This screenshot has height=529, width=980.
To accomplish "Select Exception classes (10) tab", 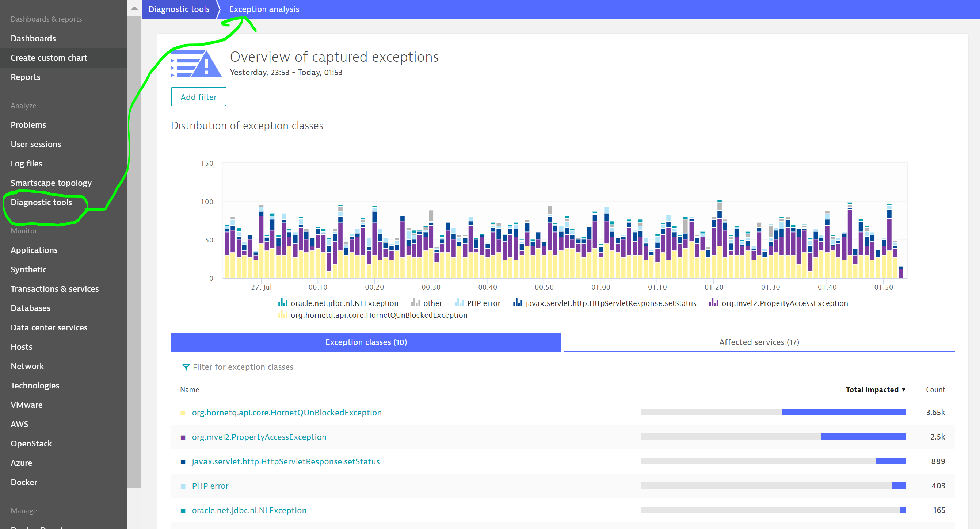I will [x=366, y=342].
